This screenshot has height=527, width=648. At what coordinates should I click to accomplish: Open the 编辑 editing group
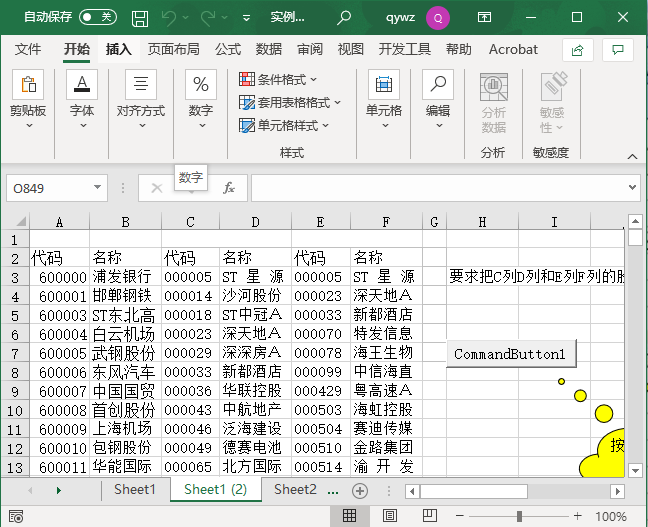pyautogui.click(x=438, y=99)
